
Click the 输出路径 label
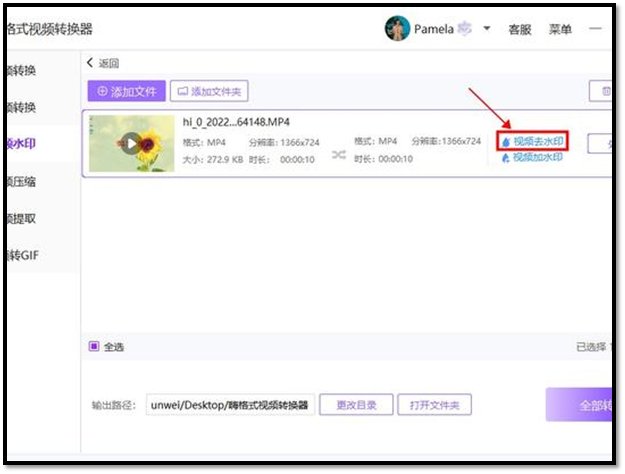click(x=114, y=405)
